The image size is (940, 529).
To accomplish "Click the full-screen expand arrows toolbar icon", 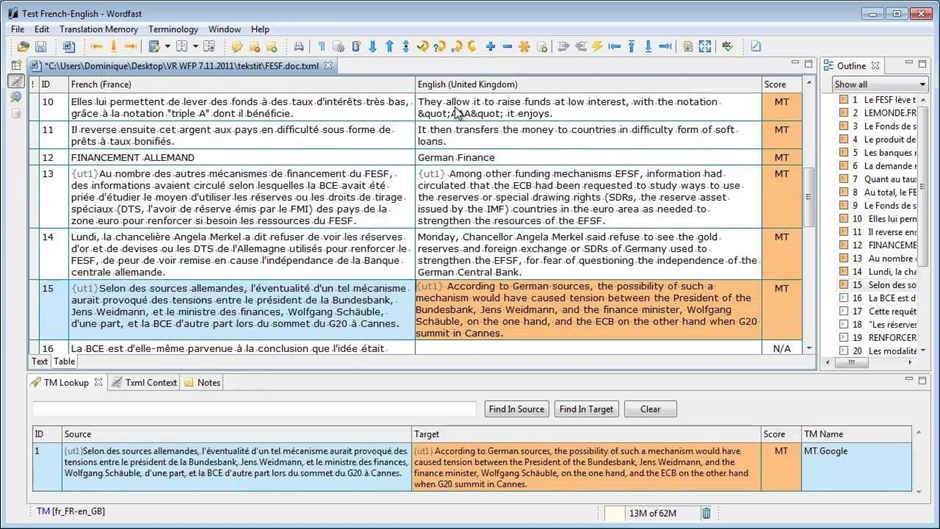I will pyautogui.click(x=705, y=47).
